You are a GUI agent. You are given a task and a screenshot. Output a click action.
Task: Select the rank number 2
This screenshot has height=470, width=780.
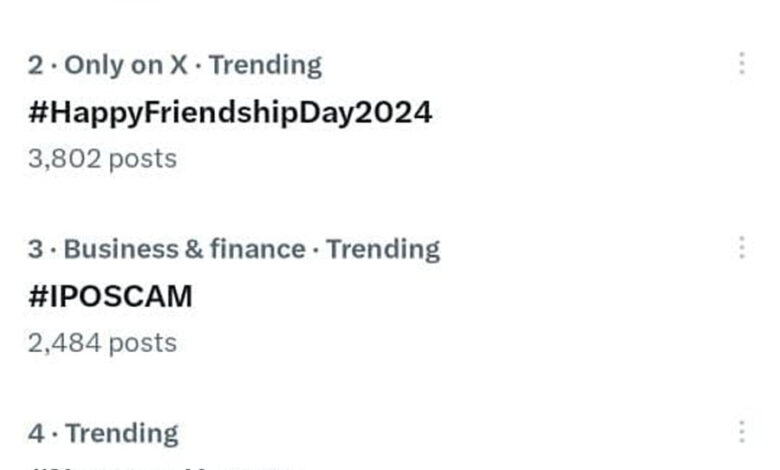(x=36, y=65)
